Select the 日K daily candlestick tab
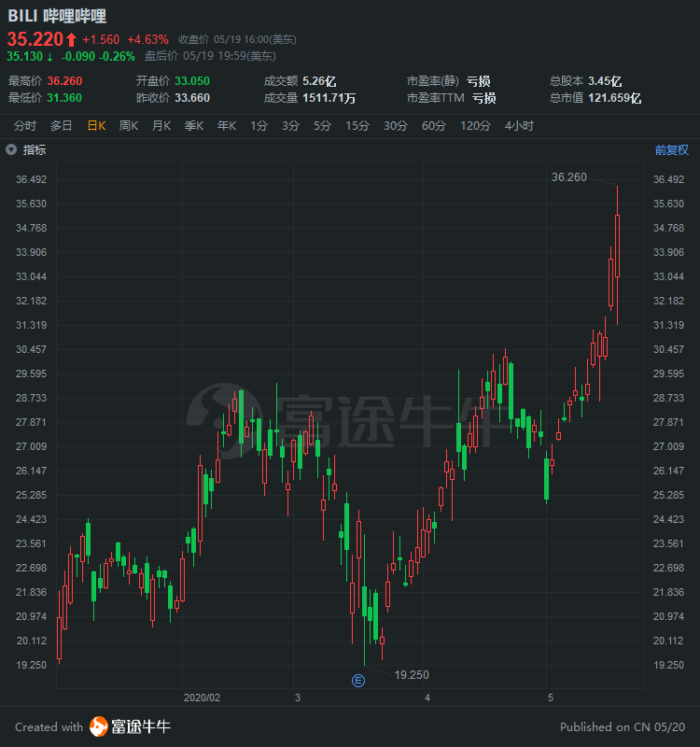The width and height of the screenshot is (700, 747). coord(96,126)
